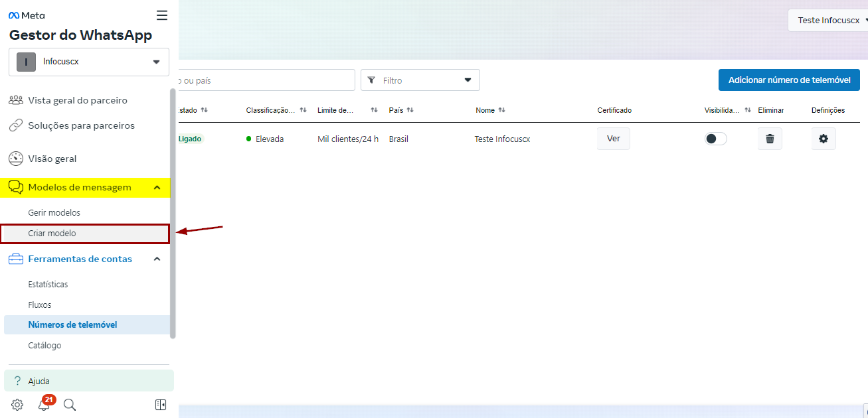Open the hamburger menu icon
Screen dimensions: 868x418
[x=161, y=15]
